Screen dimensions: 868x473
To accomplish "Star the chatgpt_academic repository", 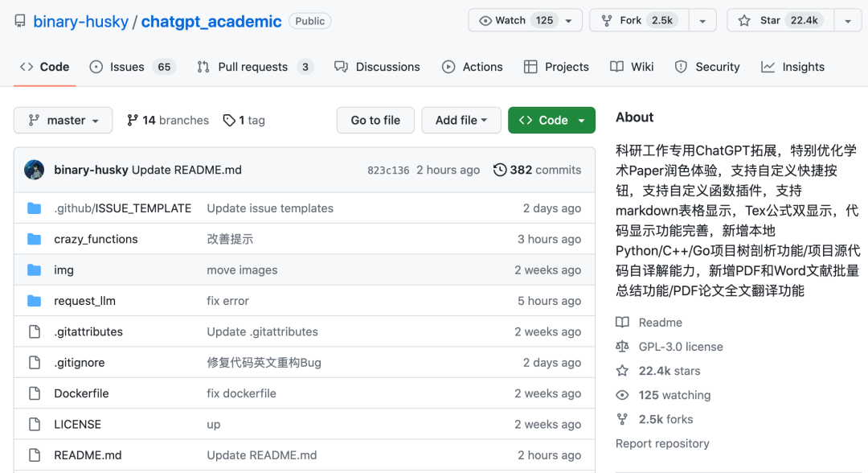I will [778, 21].
